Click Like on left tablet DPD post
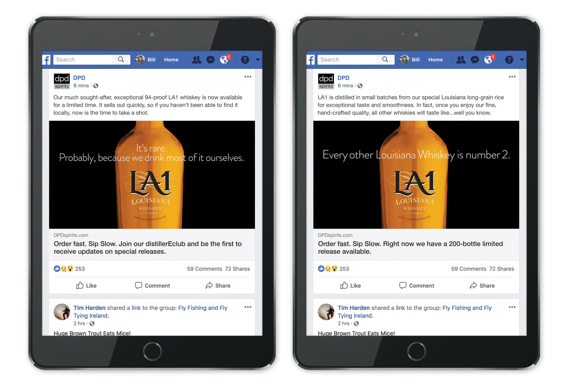 coord(86,286)
